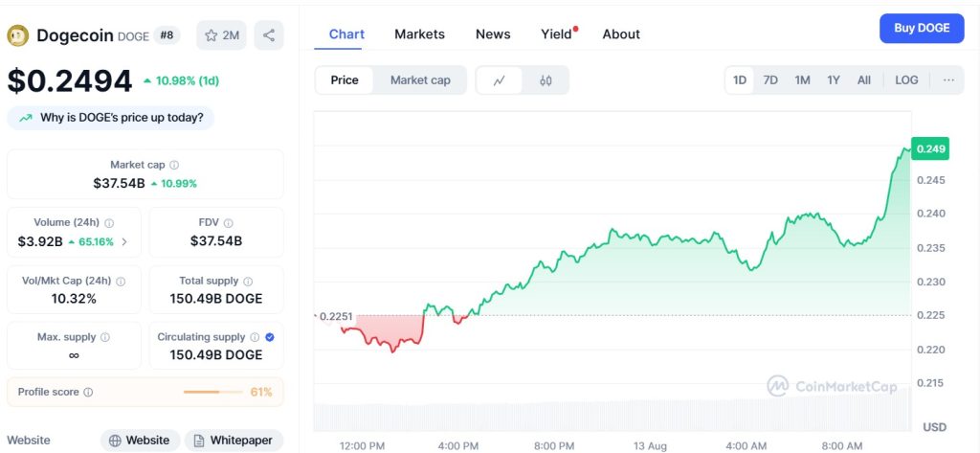The width and height of the screenshot is (980, 453).
Task: Click the star watchlist icon
Action: 212,35
